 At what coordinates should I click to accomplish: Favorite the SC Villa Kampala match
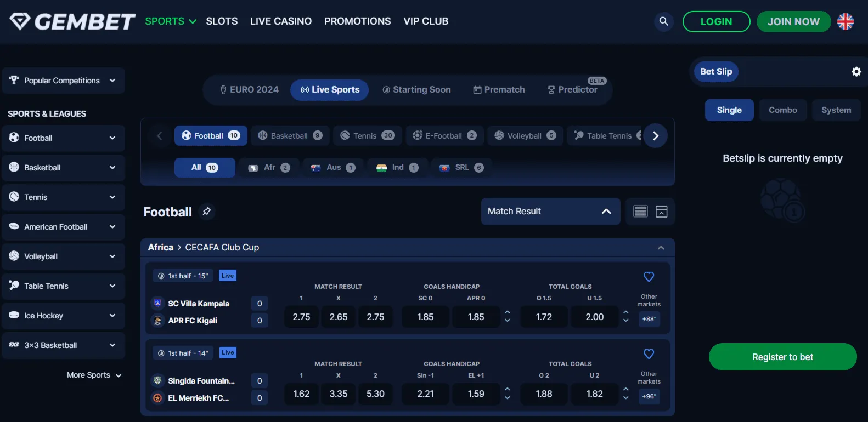click(x=649, y=277)
